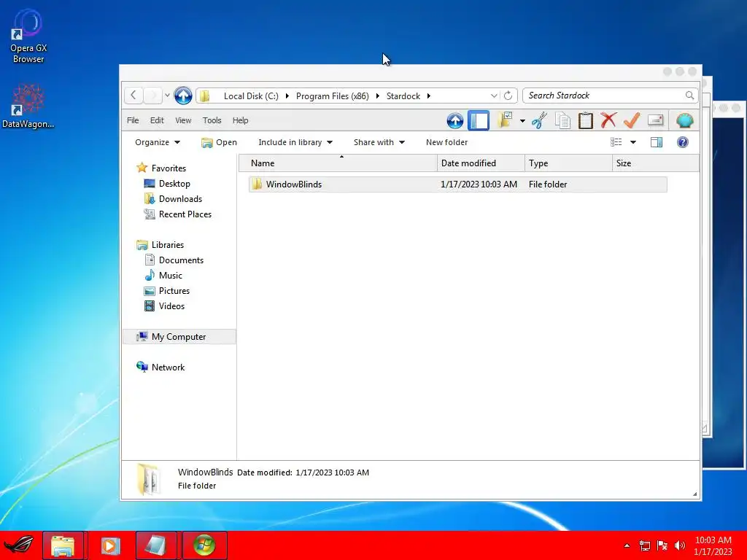Open Pictures library
747x560 pixels.
174,290
